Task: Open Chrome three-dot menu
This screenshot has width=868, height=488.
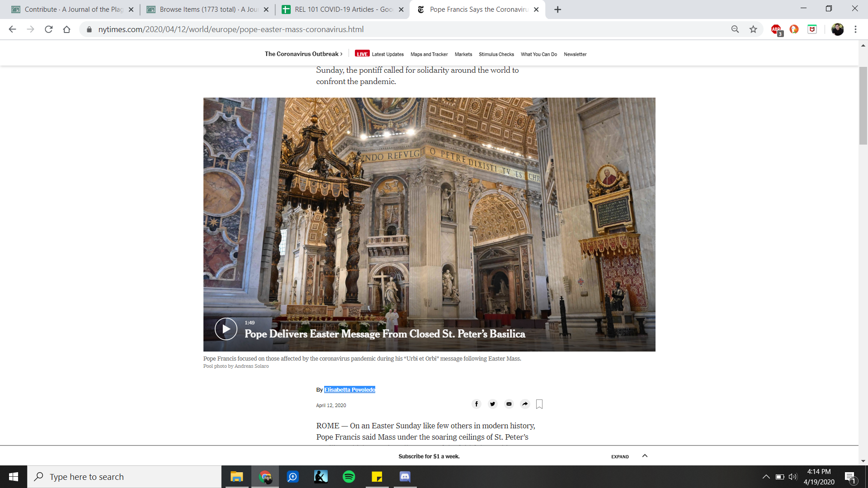Action: click(855, 29)
